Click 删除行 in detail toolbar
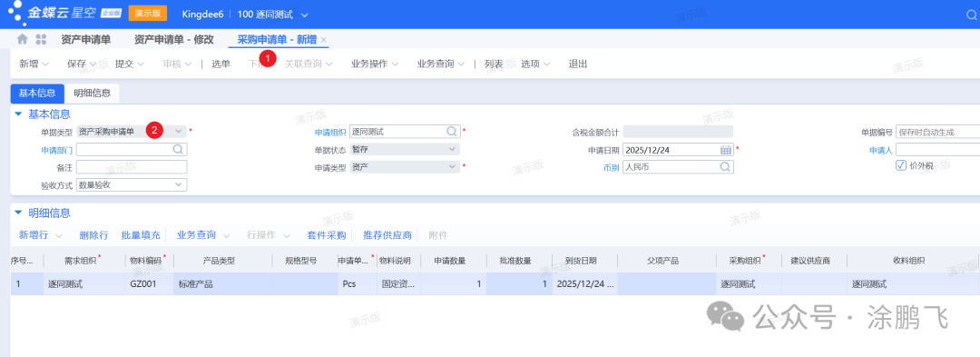980x357 pixels. tap(93, 235)
